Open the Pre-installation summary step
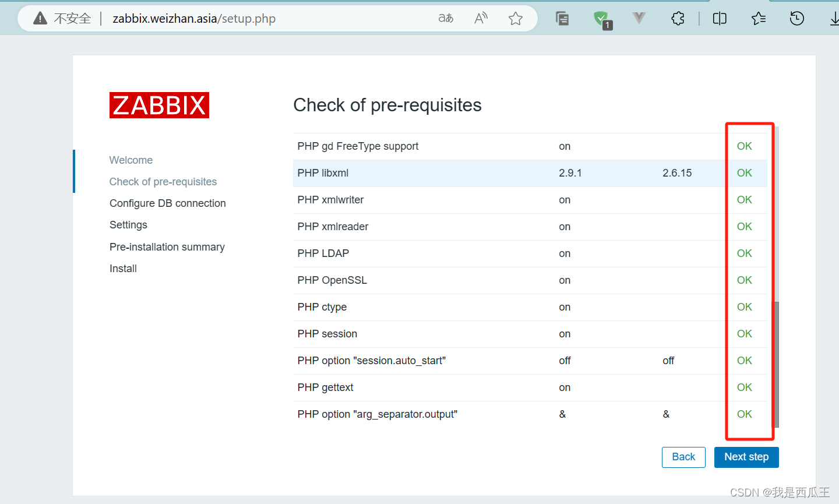This screenshot has width=839, height=504. coord(167,246)
